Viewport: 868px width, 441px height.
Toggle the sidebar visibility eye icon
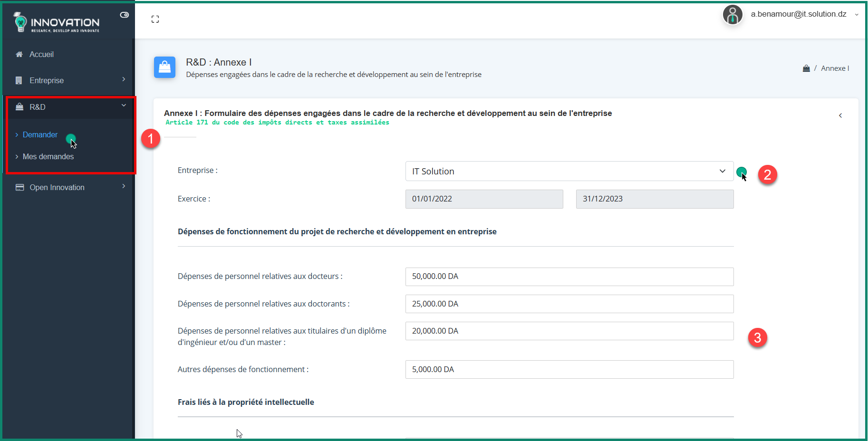click(124, 15)
